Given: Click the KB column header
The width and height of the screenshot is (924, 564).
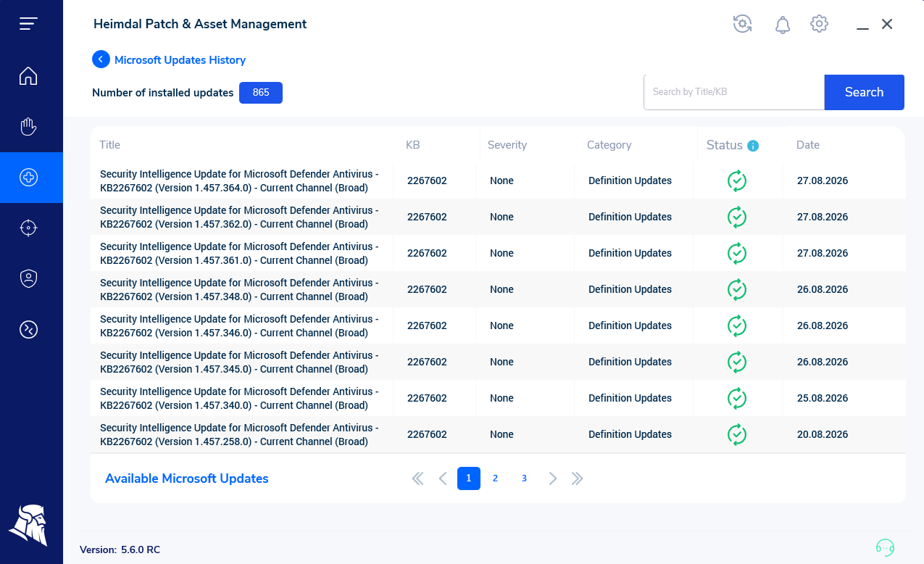Looking at the screenshot, I should pyautogui.click(x=413, y=145).
